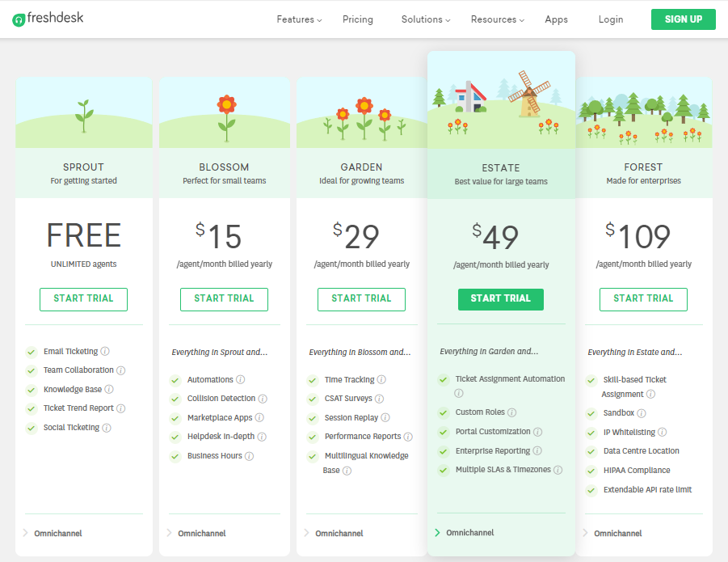Start trial for the Forest plan
This screenshot has height=562, width=728.
click(x=643, y=299)
